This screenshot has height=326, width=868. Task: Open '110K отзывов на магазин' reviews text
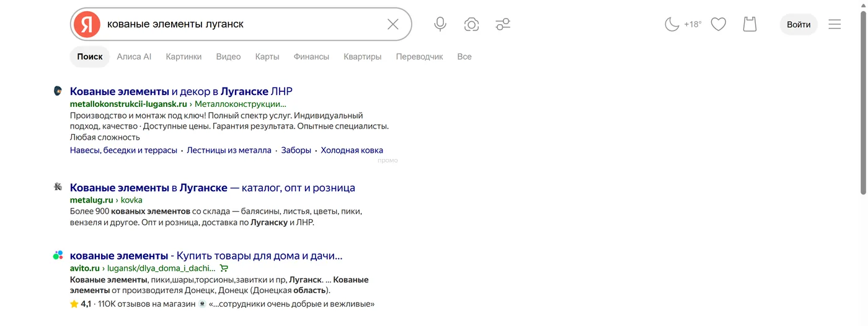click(x=146, y=304)
